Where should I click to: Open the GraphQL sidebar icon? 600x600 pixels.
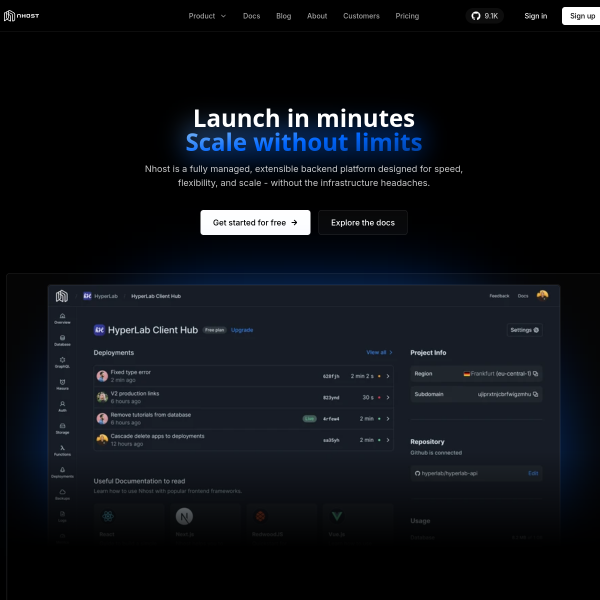click(x=63, y=362)
